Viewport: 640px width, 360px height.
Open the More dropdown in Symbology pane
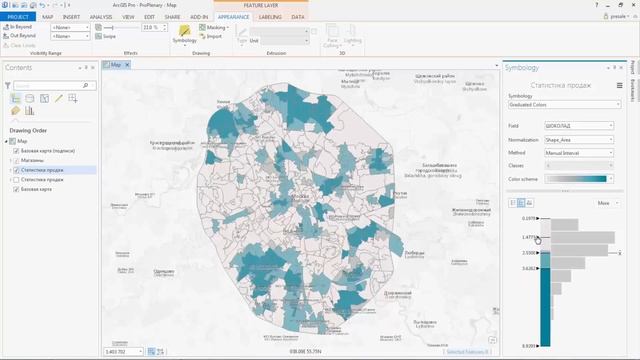point(608,203)
